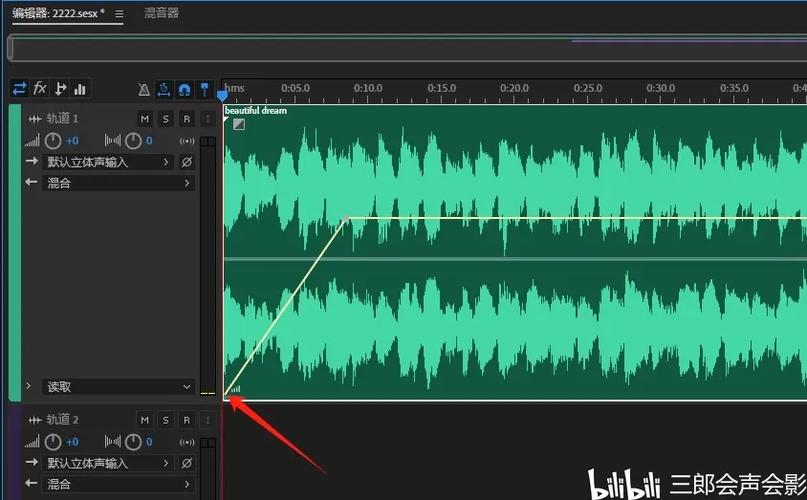Toggle snapping magnet icon
Screen dimensions: 807x500
point(184,90)
